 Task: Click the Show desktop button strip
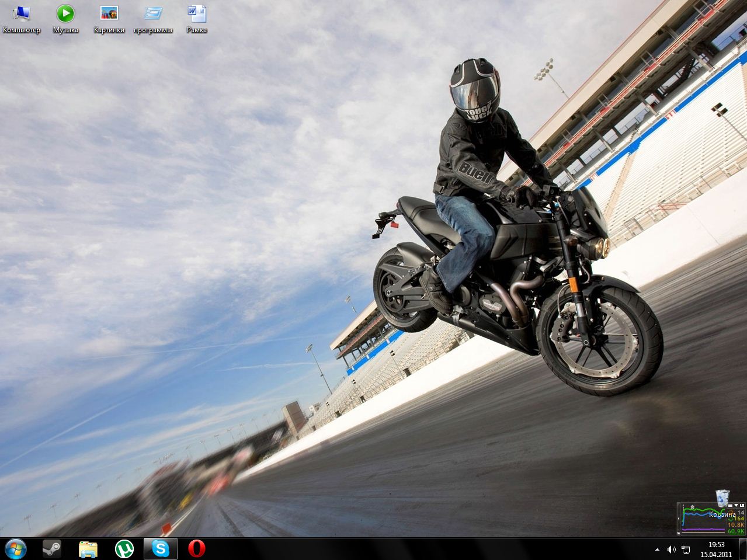coord(743,549)
